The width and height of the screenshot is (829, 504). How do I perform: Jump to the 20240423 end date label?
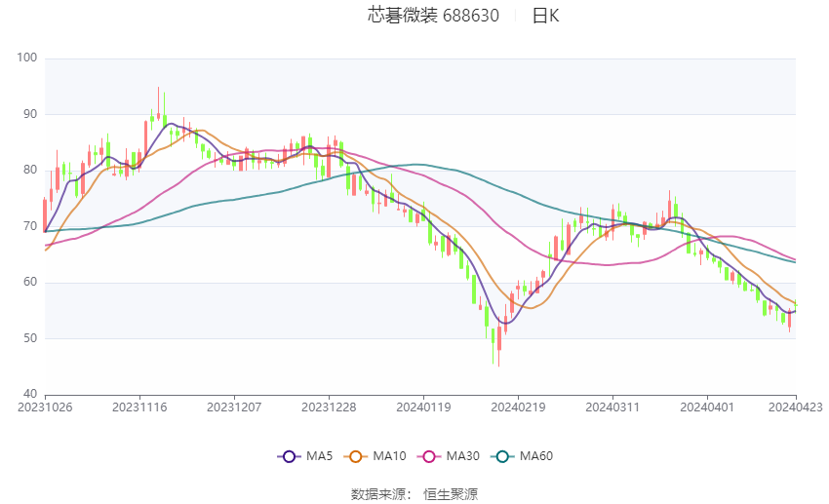796,407
